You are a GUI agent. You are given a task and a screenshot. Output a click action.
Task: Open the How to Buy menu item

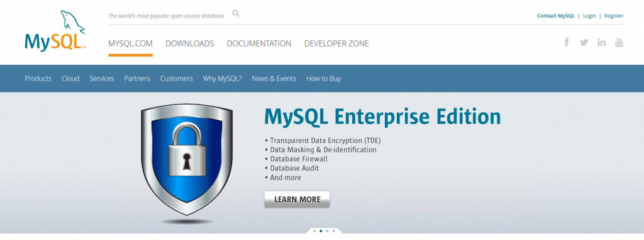click(x=324, y=78)
